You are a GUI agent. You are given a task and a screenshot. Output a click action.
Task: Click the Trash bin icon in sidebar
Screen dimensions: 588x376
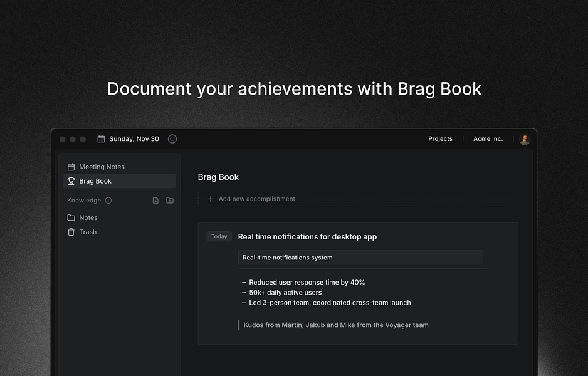[71, 232]
